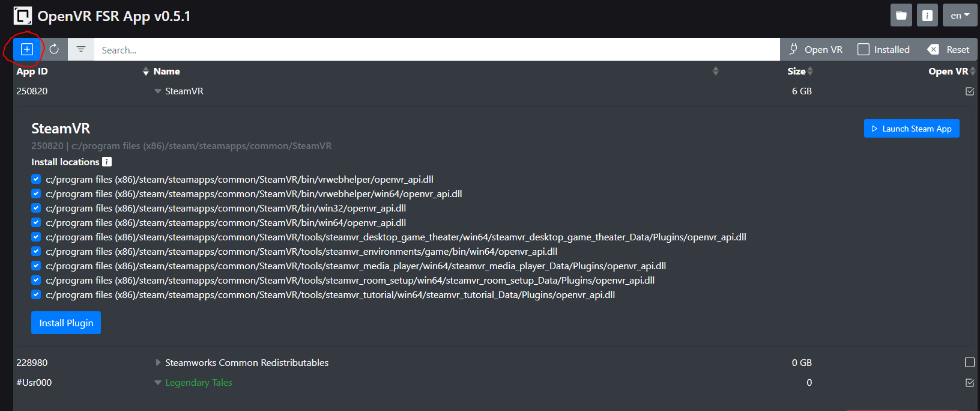Click the add app plus button

[x=27, y=49]
